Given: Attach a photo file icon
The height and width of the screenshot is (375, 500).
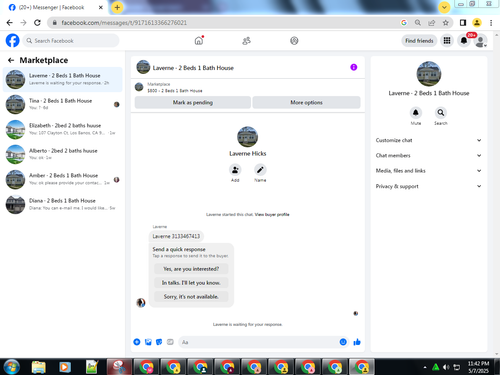Looking at the screenshot, I should pyautogui.click(x=148, y=342).
